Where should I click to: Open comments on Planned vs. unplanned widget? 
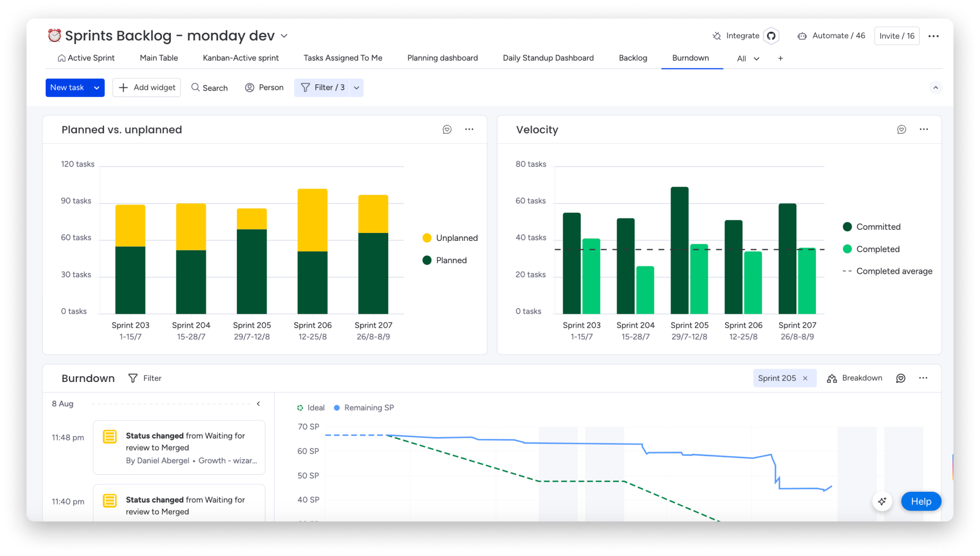447,129
